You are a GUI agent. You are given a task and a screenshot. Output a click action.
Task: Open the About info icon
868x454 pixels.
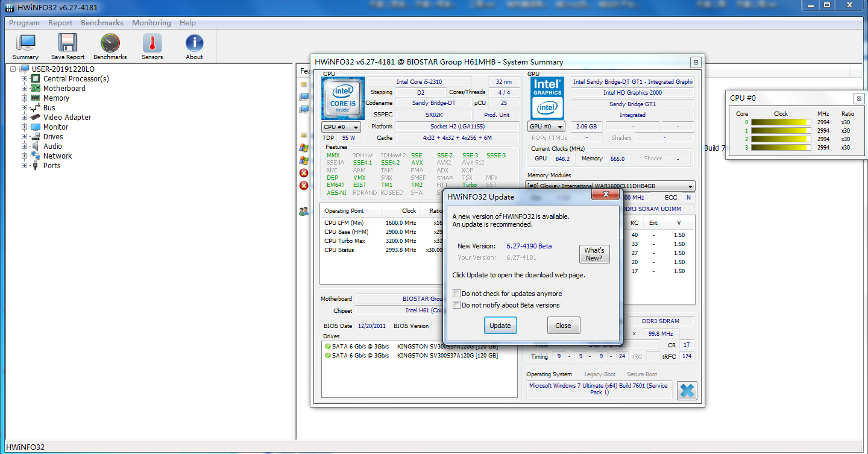tap(194, 43)
